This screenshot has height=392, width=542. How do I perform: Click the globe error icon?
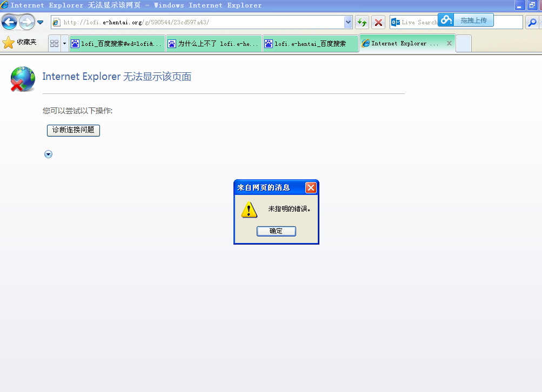(x=23, y=79)
